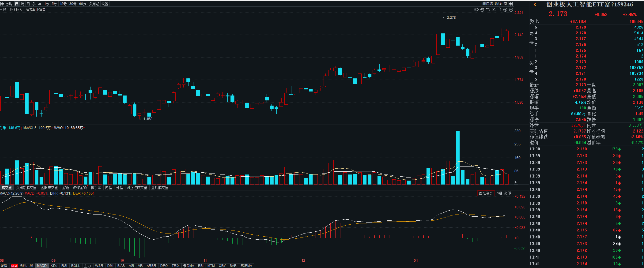The height and width of the screenshot is (268, 644).
Task: Click the right arrow-to-bar collapse icon
Action: [x=511, y=4]
